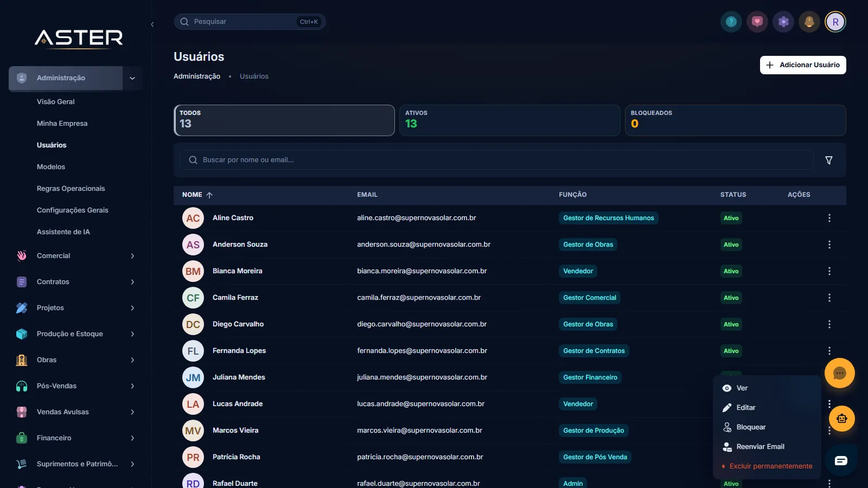Collapse the sidebar with the arrow
Image resolution: width=868 pixels, height=488 pixels.
pyautogui.click(x=152, y=24)
